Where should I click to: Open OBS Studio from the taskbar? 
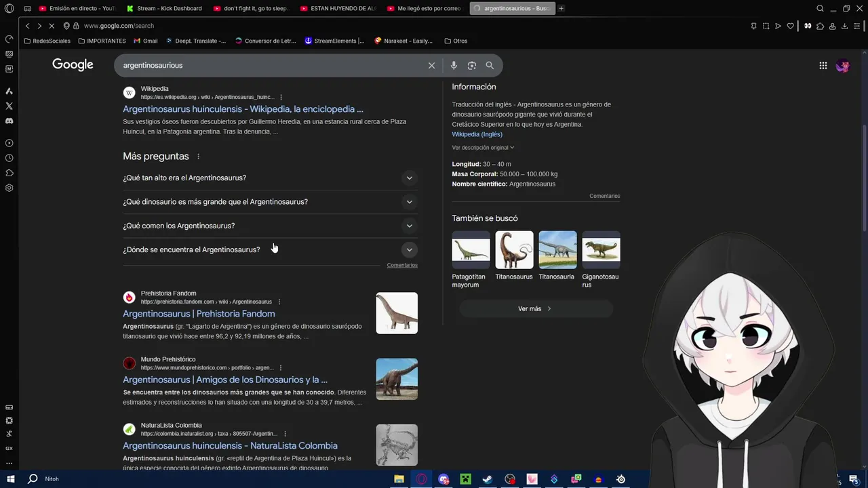(x=510, y=479)
